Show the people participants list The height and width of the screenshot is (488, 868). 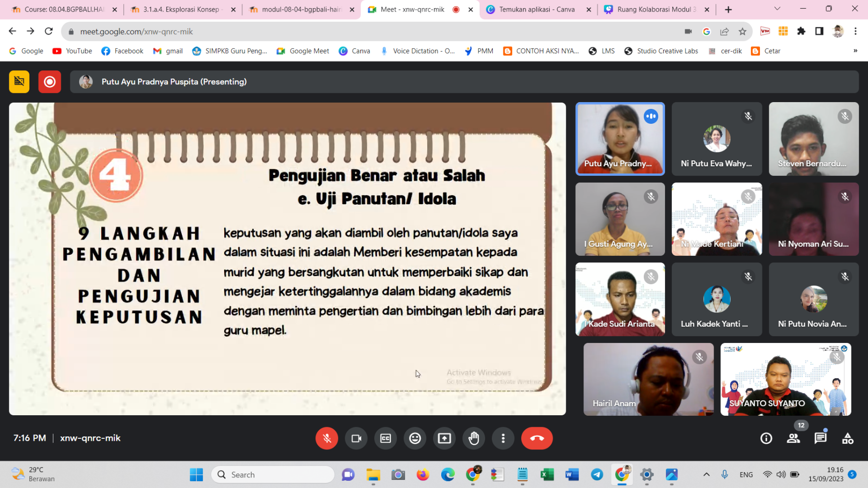pos(793,438)
